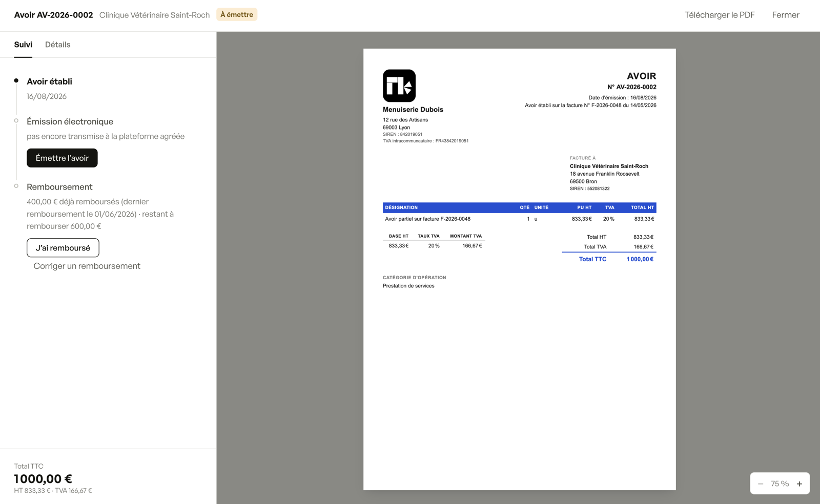Click the Remboursement step heading
820x504 pixels.
pos(59,187)
